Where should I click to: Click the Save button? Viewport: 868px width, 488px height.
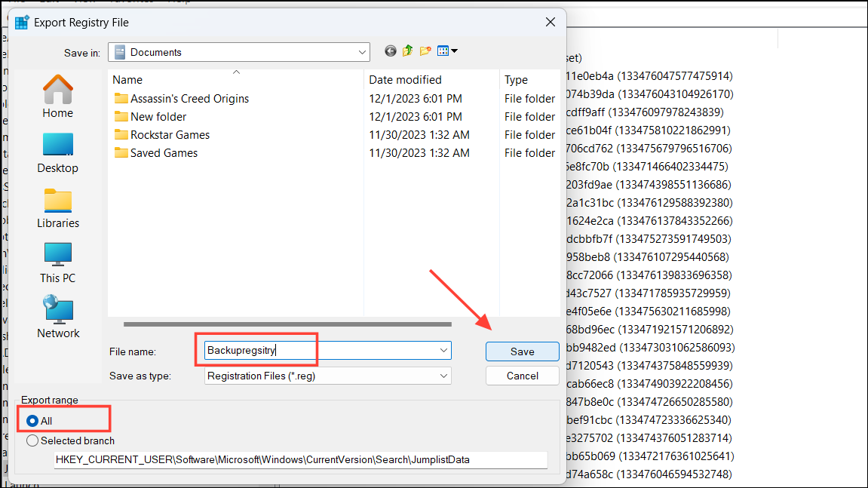522,351
